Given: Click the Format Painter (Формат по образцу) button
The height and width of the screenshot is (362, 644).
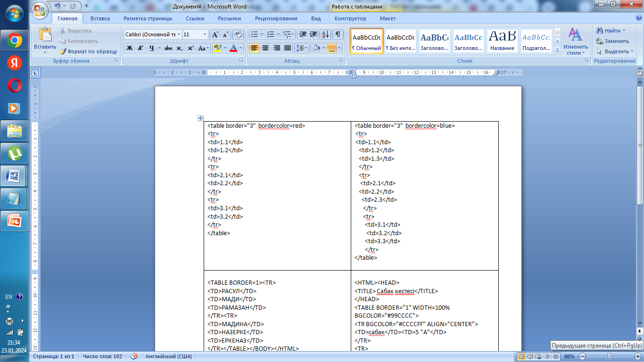Looking at the screenshot, I should (89, 51).
